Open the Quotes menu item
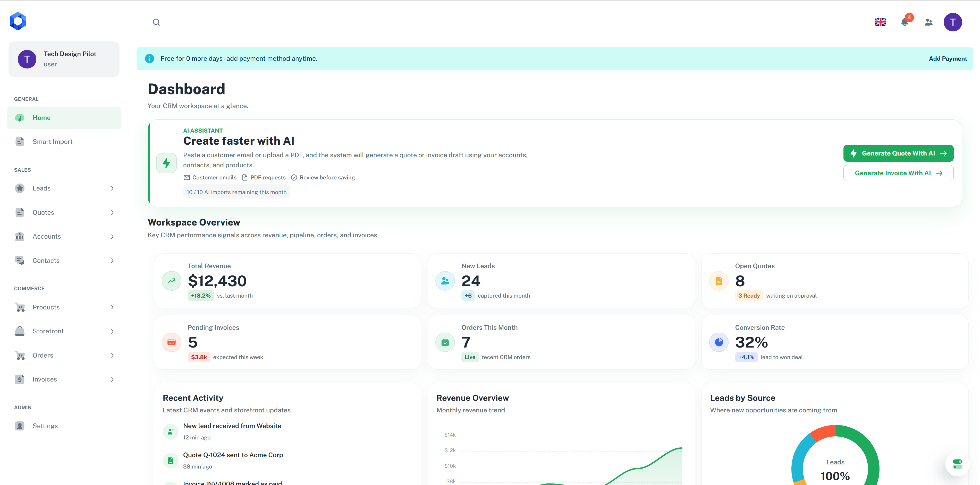This screenshot has height=485, width=980. click(64, 212)
